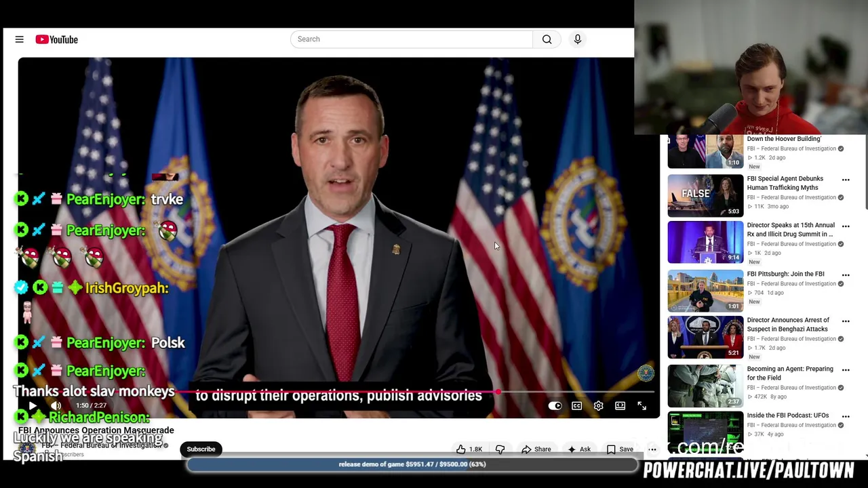Like the video with 1.8K likes
Viewport: 868px width, 488px height.
click(x=469, y=449)
